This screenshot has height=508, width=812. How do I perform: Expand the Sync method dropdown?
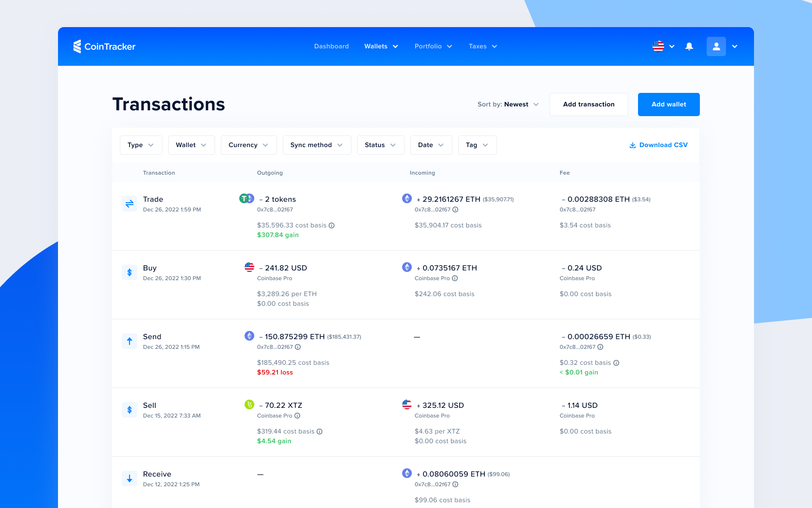(317, 145)
